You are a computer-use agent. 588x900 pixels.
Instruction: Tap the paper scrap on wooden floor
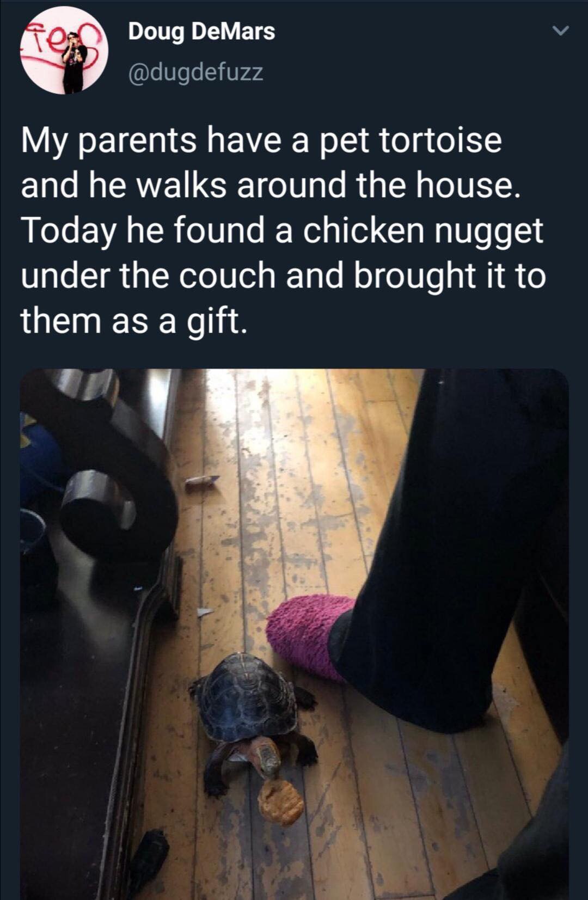click(201, 482)
